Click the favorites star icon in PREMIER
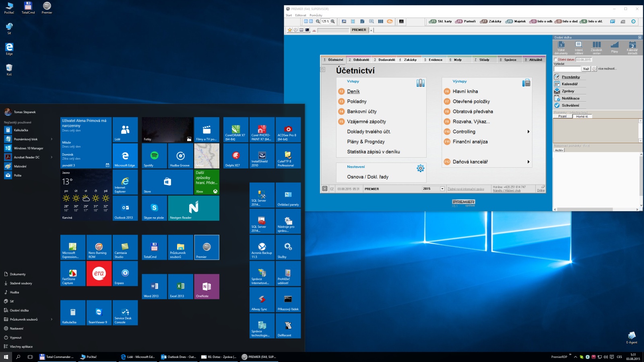The width and height of the screenshot is (644, 362). (289, 30)
